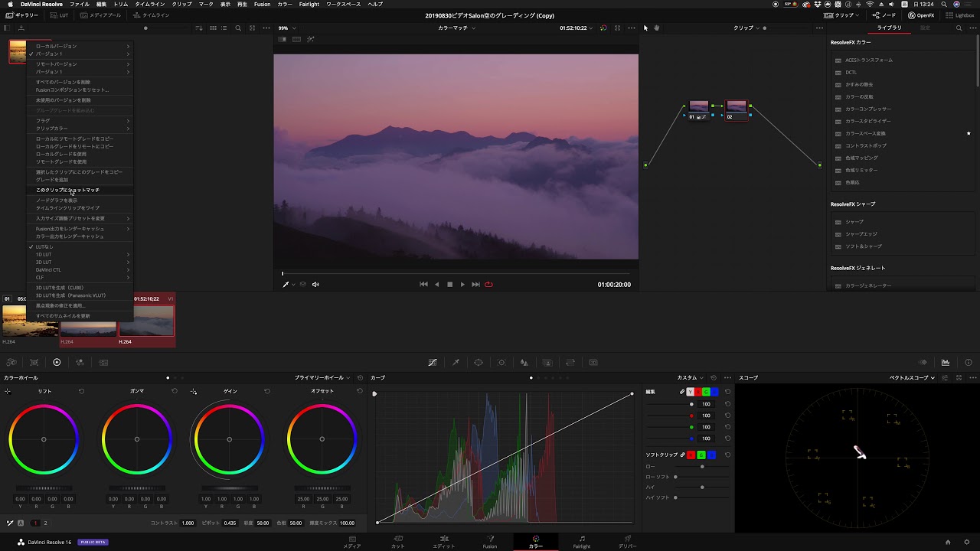
Task: Mute the viewer audio speaker
Action: pyautogui.click(x=315, y=284)
